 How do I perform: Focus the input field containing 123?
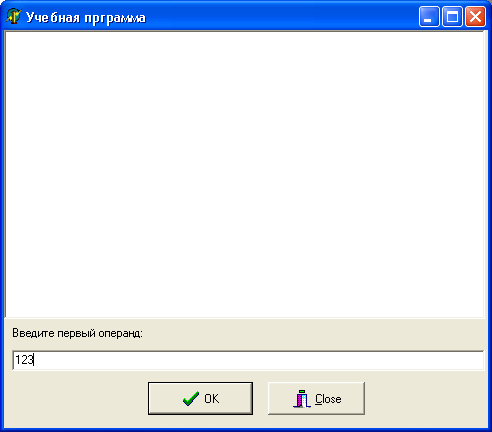point(248,360)
